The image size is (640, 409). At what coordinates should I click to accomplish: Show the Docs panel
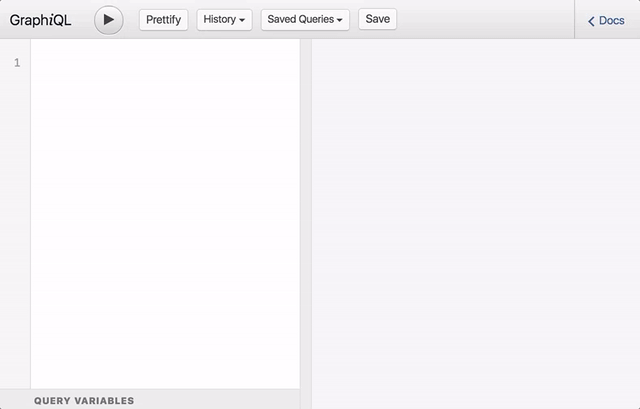pyautogui.click(x=606, y=21)
